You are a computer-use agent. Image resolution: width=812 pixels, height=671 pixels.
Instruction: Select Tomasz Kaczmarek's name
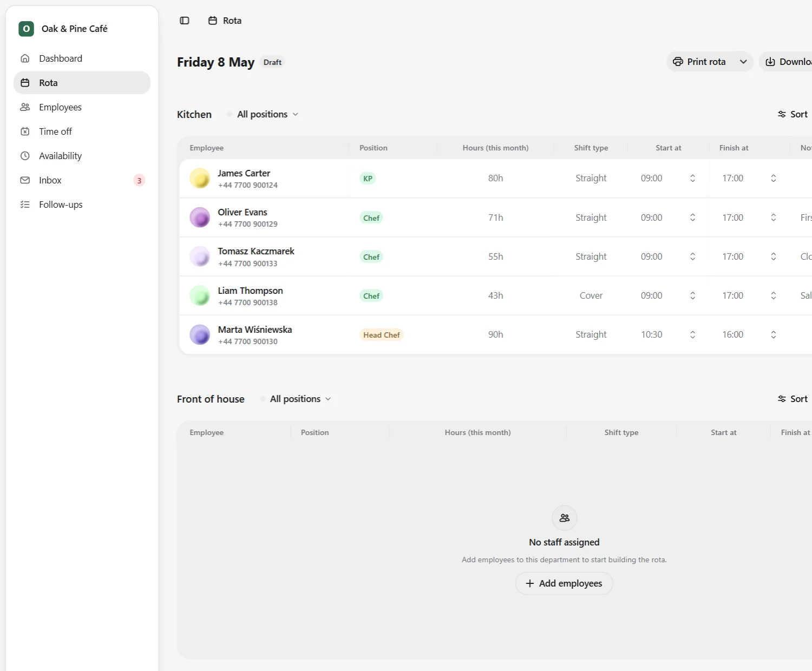(x=256, y=251)
